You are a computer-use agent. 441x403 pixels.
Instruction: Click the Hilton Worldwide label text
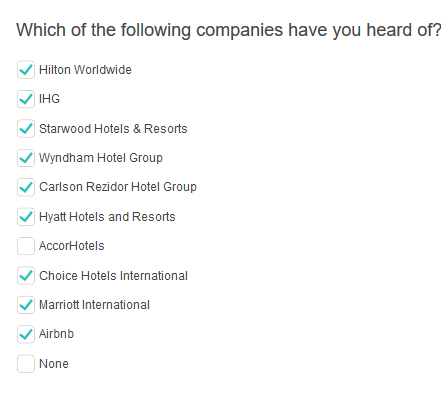(85, 70)
